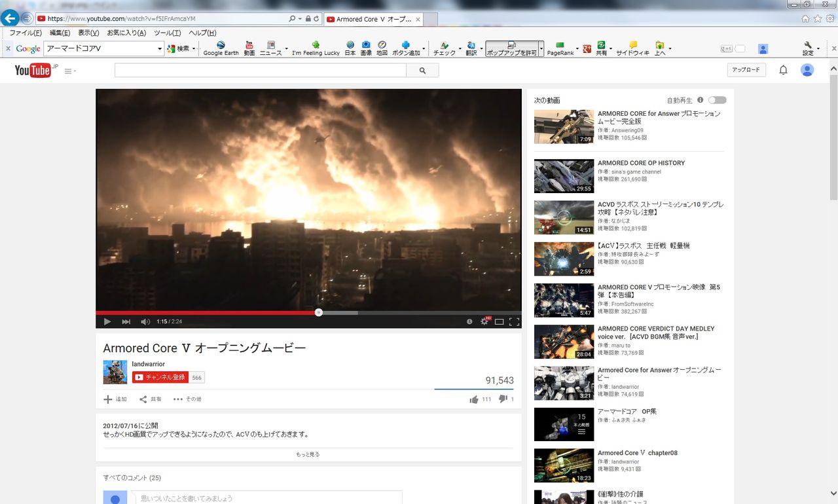Open the 検索 button dropdown arrow
The image size is (838, 504).
point(194,48)
